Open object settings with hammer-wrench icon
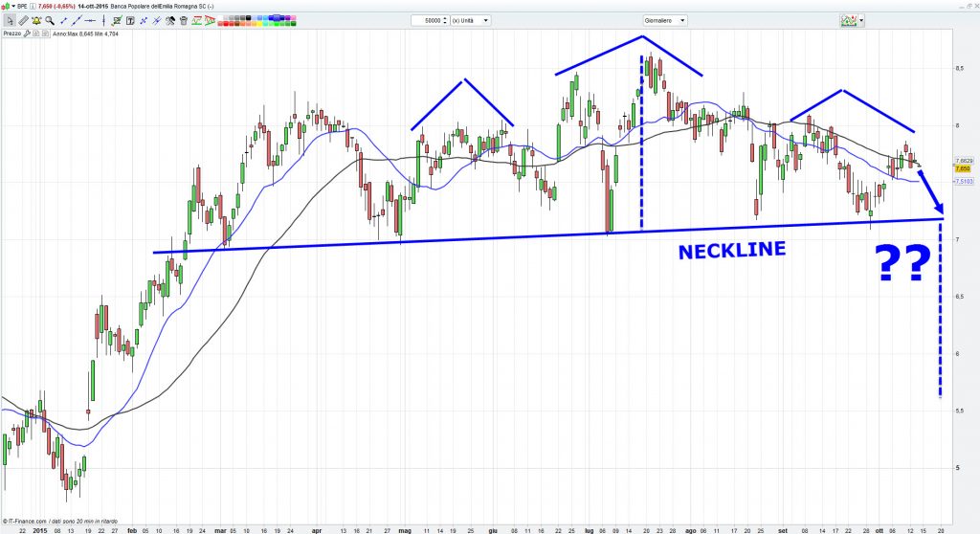 click(x=170, y=20)
